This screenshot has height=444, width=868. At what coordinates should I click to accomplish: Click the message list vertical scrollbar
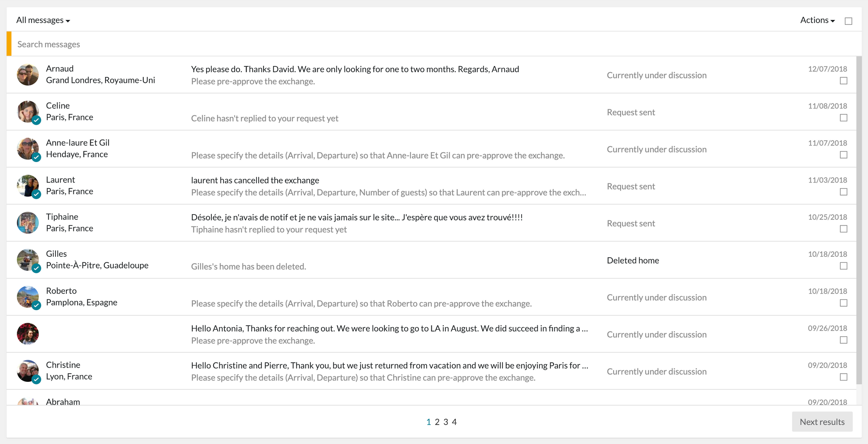859,217
